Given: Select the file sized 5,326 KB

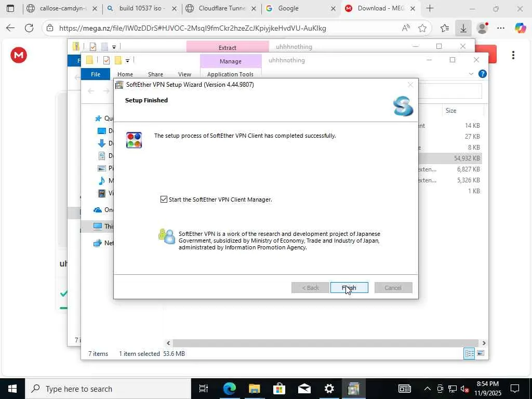Looking at the screenshot, I should click(x=469, y=180).
